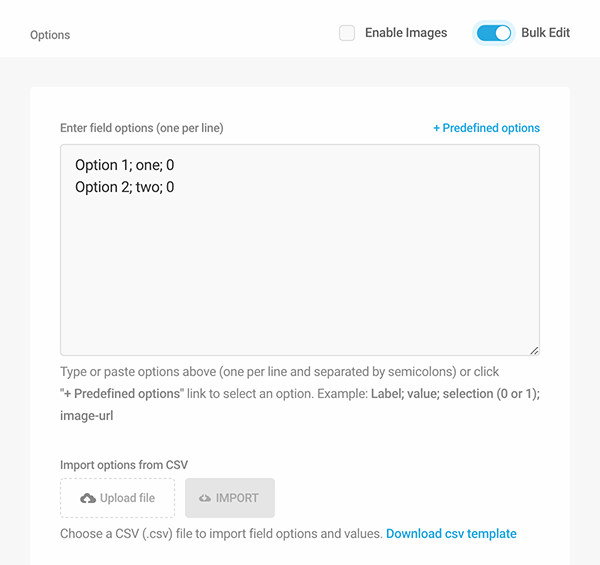Click the cloud icon on IMPORT button
The width and height of the screenshot is (600, 565).
tap(205, 498)
